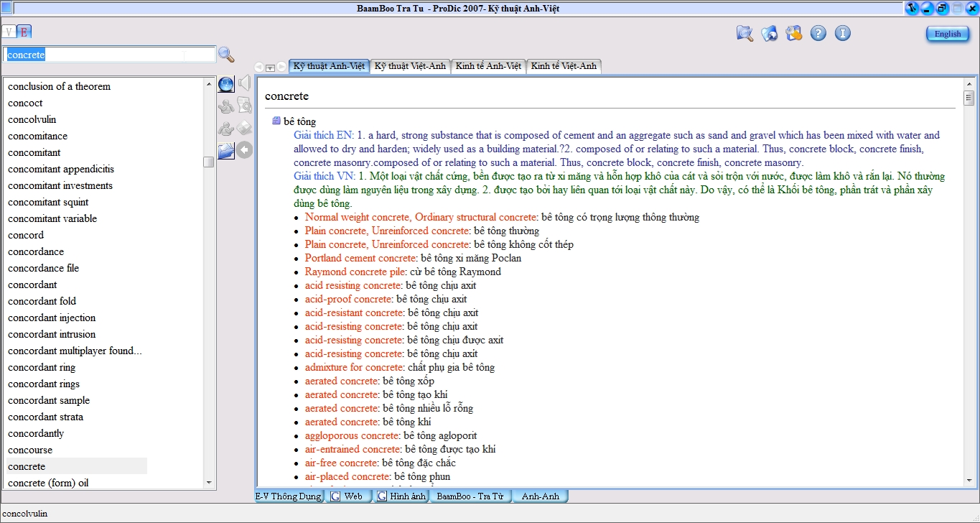Image resolution: width=980 pixels, height=523 pixels.
Task: Select 'concoct' in the word list
Action: tap(25, 103)
